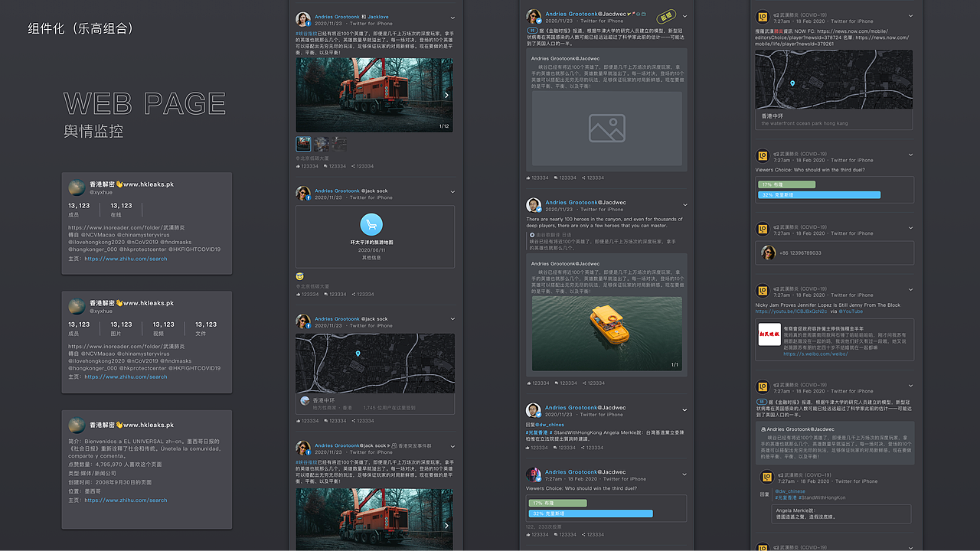Expand chevron on right column +86 contact post
This screenshot has height=551, width=980.
click(910, 229)
